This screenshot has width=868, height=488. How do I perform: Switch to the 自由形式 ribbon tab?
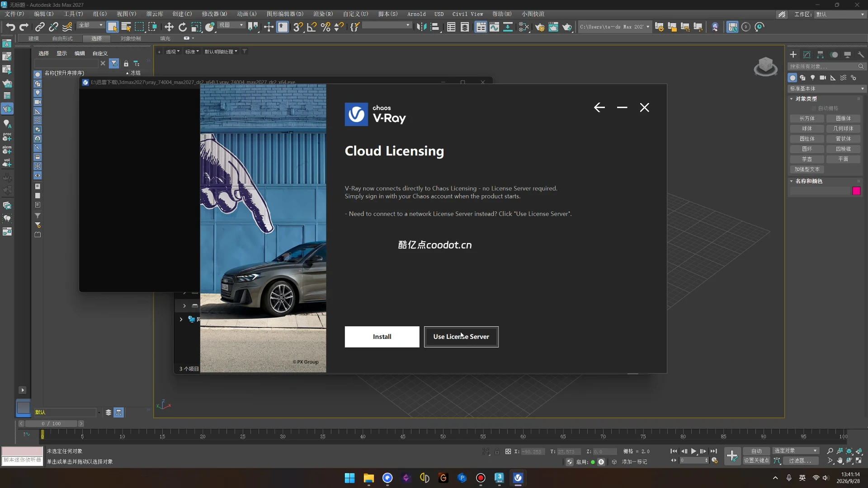tap(62, 38)
